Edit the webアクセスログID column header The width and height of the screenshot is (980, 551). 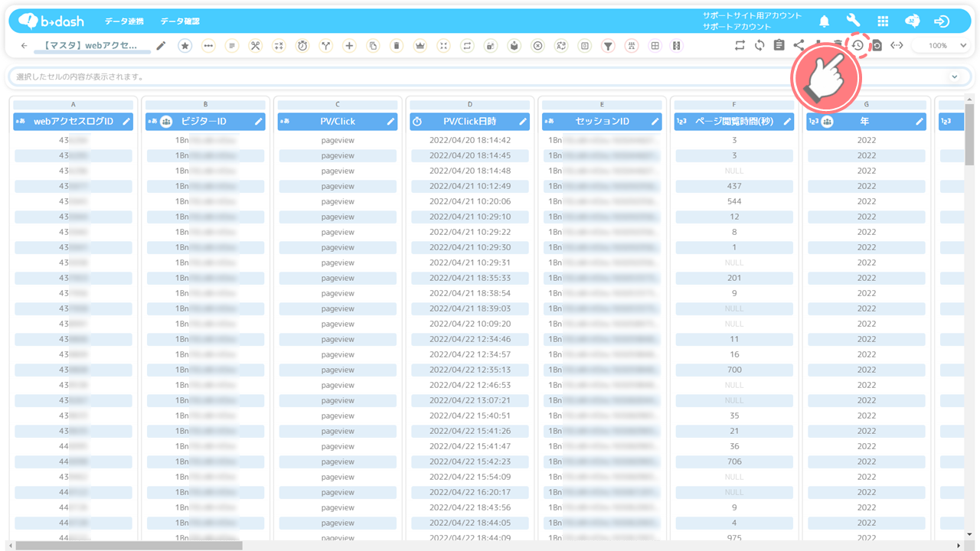[127, 122]
